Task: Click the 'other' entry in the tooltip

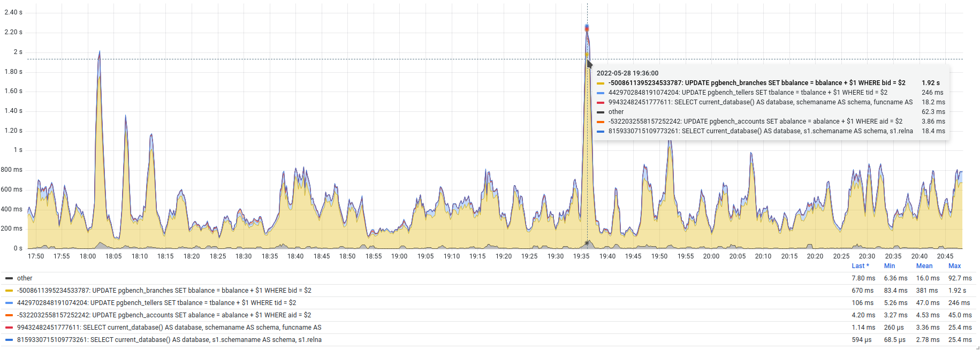Action: coord(616,112)
